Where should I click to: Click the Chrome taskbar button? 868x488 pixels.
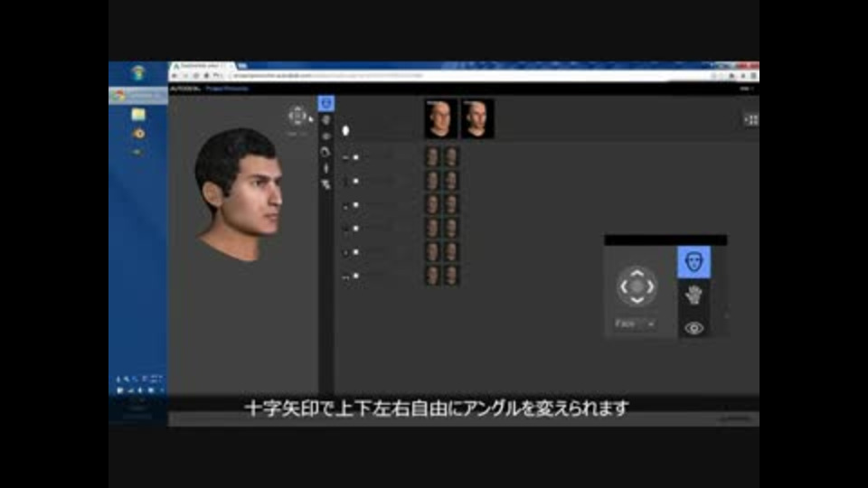[x=138, y=96]
